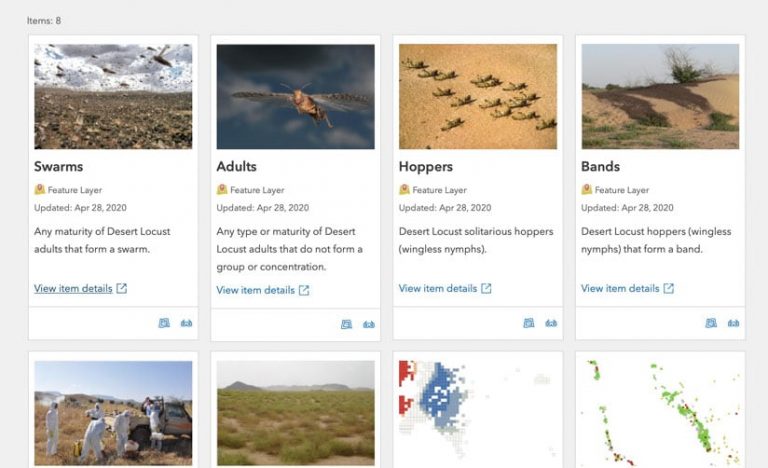Click the blue and red grid map thumbnail
This screenshot has width=768, height=468.
(478, 413)
